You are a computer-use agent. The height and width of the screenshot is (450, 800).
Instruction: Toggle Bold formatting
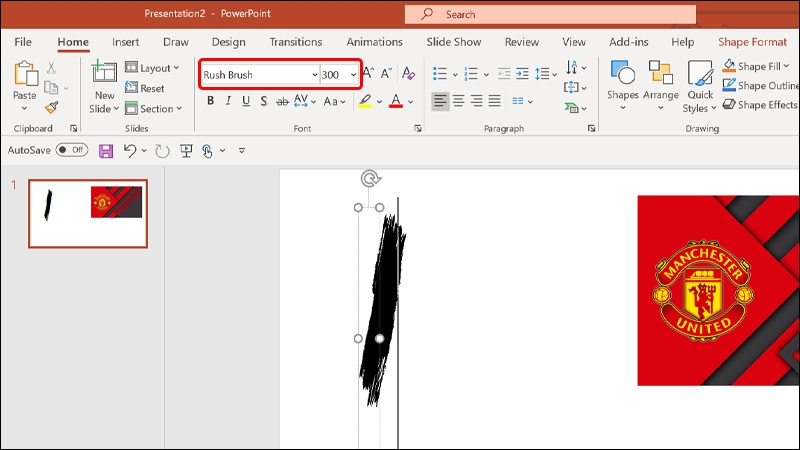[x=210, y=101]
